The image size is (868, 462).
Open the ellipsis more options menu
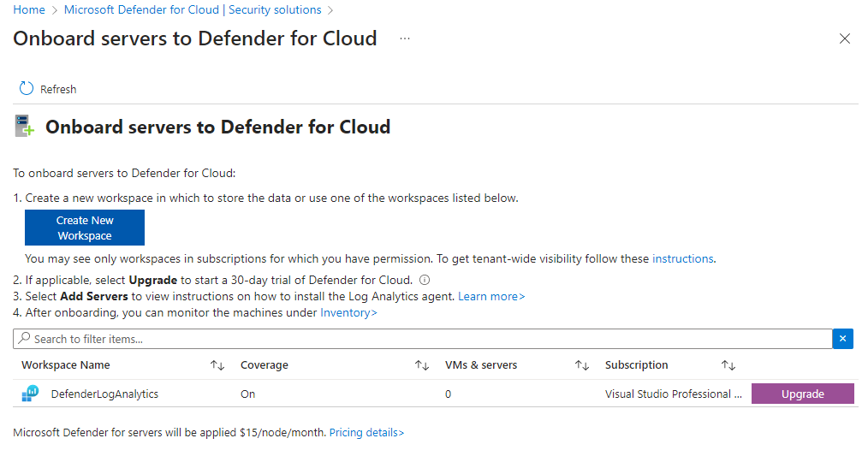(x=405, y=38)
